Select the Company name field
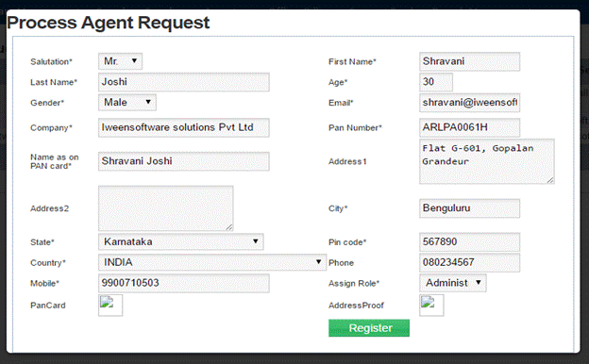589x364 pixels. (184, 127)
